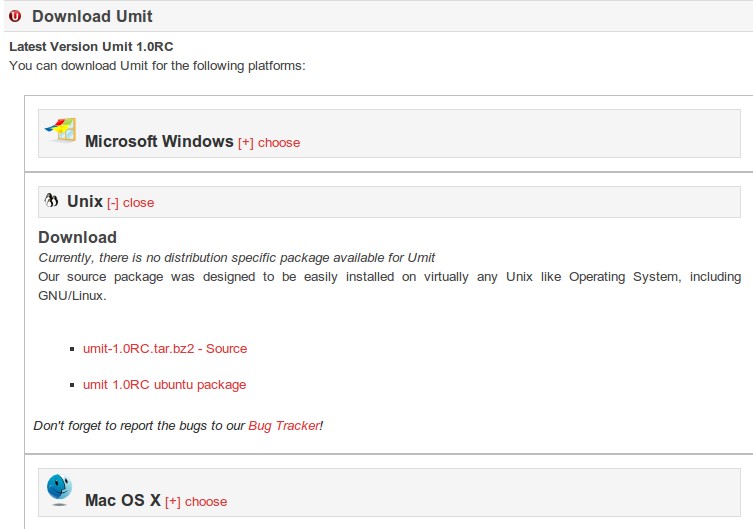Click the Microsoft Windows flag icon

pyautogui.click(x=61, y=129)
